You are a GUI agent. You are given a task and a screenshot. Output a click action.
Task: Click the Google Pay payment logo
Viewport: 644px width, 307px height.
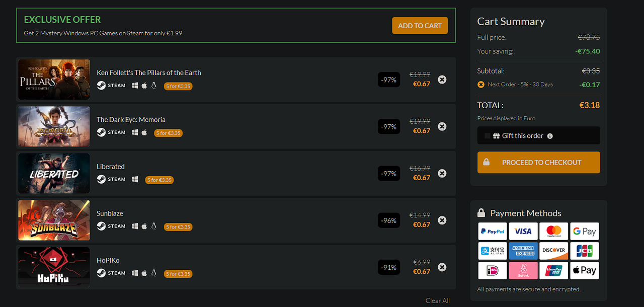[x=585, y=232]
